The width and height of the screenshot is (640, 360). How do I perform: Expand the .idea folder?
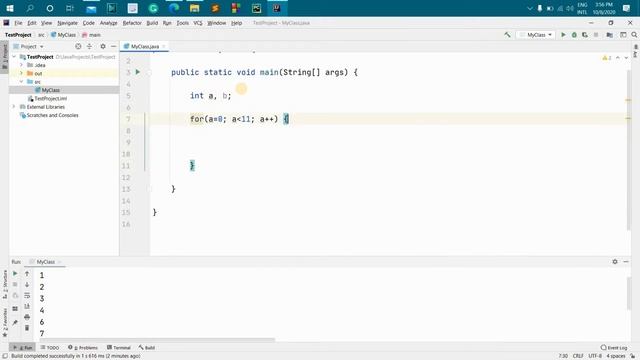coord(21,65)
